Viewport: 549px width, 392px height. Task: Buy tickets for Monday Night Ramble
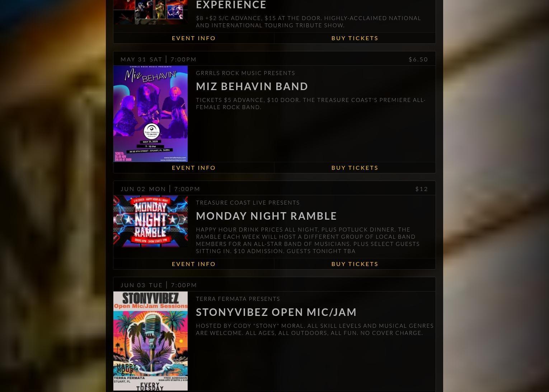pyautogui.click(x=355, y=264)
